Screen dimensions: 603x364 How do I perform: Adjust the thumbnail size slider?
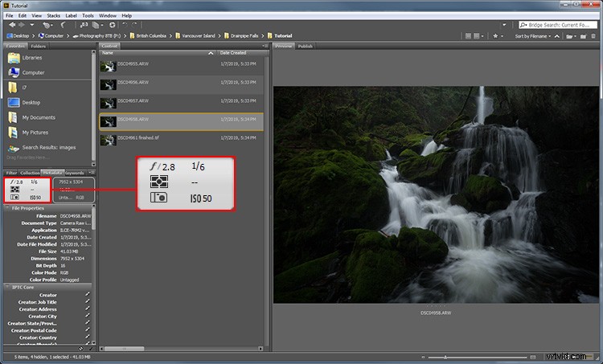click(x=447, y=357)
